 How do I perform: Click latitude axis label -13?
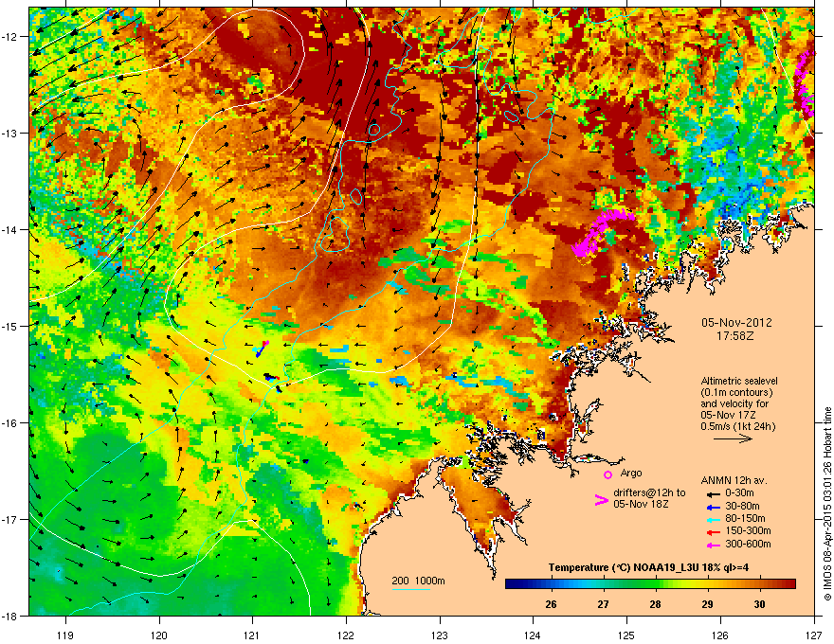coord(10,133)
